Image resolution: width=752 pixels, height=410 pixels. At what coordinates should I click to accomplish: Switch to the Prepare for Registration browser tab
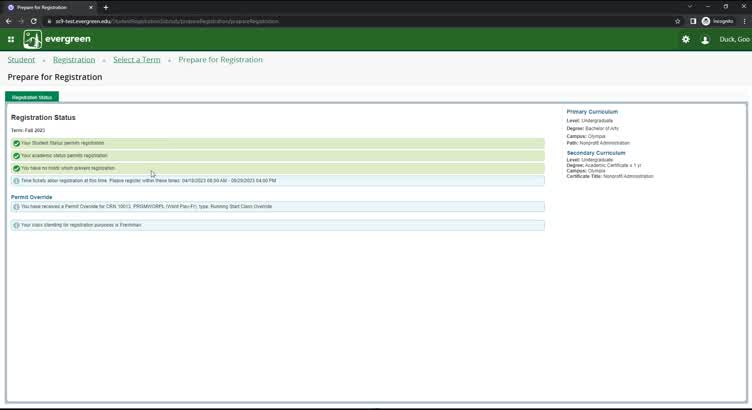(x=50, y=7)
